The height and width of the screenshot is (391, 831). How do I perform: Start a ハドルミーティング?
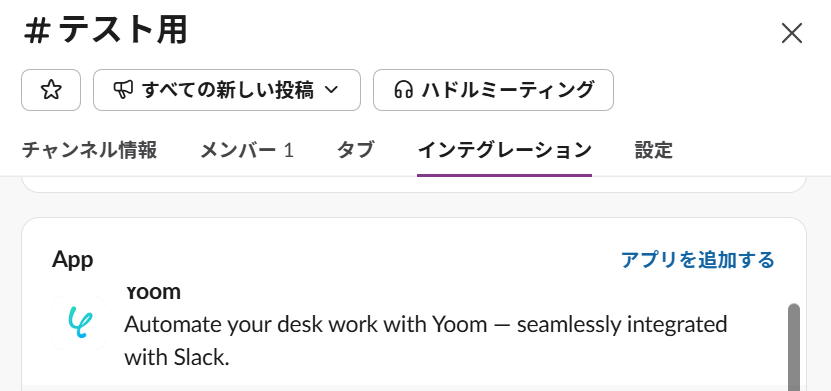click(x=493, y=90)
